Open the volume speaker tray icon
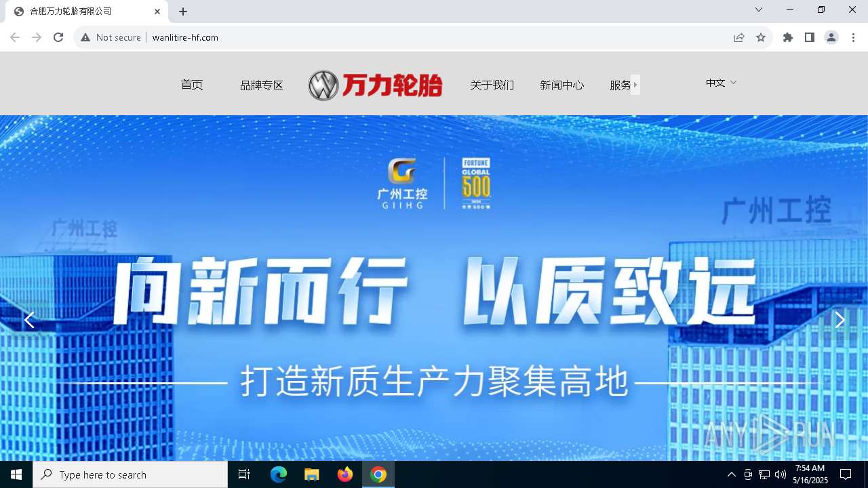Viewport: 868px width, 488px height. coord(781,474)
